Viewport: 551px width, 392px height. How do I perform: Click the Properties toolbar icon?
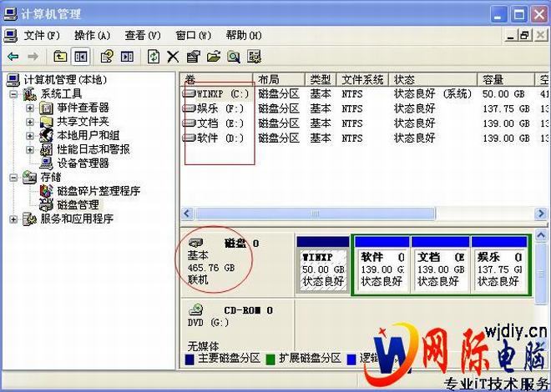coord(194,57)
